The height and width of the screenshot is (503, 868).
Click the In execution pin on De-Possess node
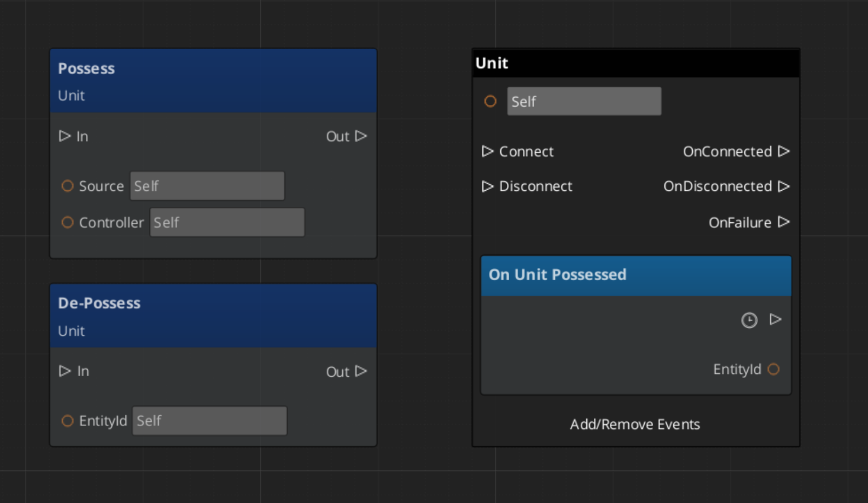(x=65, y=371)
